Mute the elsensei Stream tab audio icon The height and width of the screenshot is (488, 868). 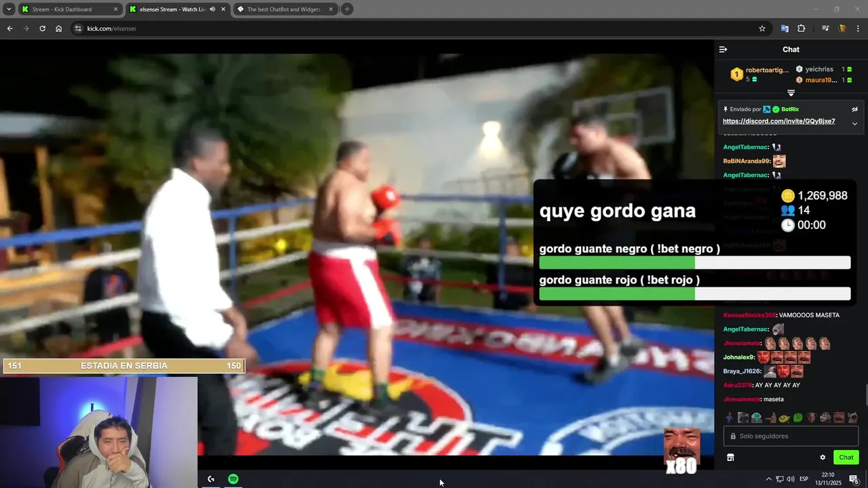pos(212,9)
